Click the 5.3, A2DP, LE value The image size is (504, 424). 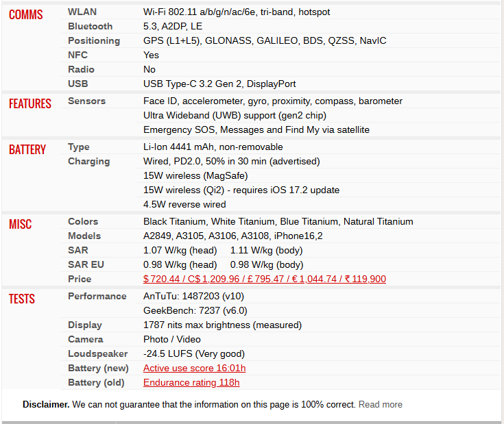pos(173,26)
